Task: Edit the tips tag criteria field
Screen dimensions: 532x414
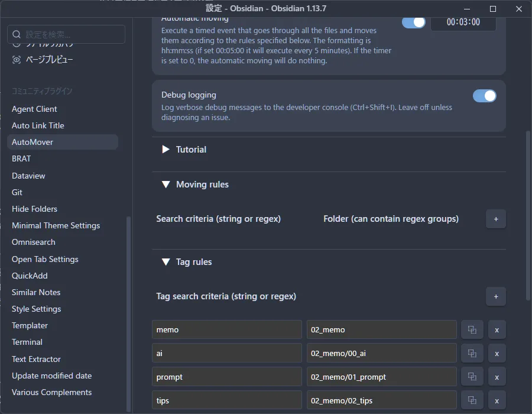Action: click(226, 400)
